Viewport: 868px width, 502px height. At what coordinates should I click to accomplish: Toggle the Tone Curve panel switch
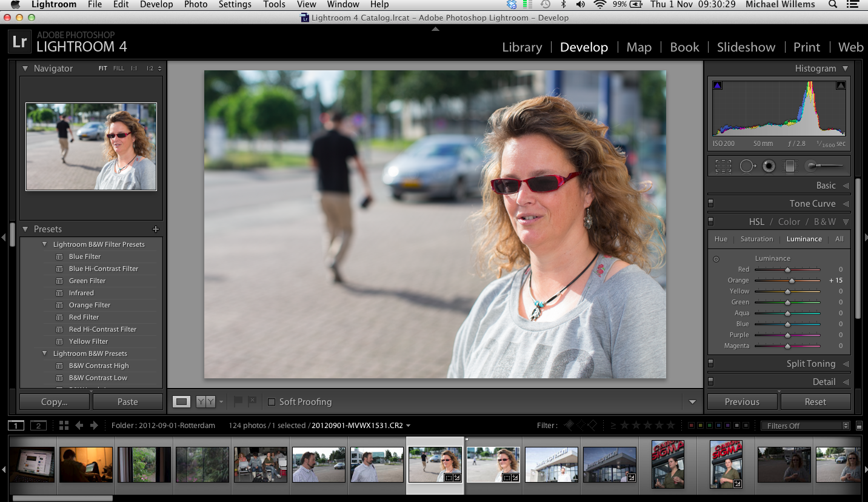pyautogui.click(x=711, y=204)
